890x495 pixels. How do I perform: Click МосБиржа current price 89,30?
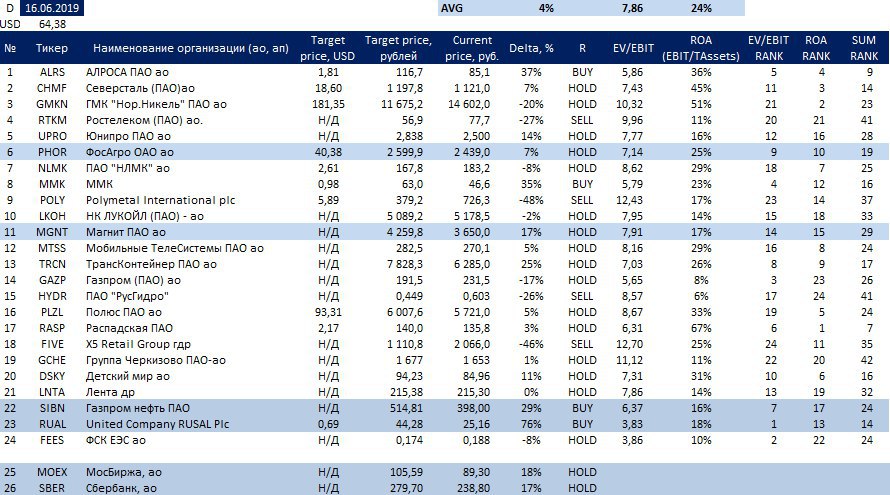(476, 472)
